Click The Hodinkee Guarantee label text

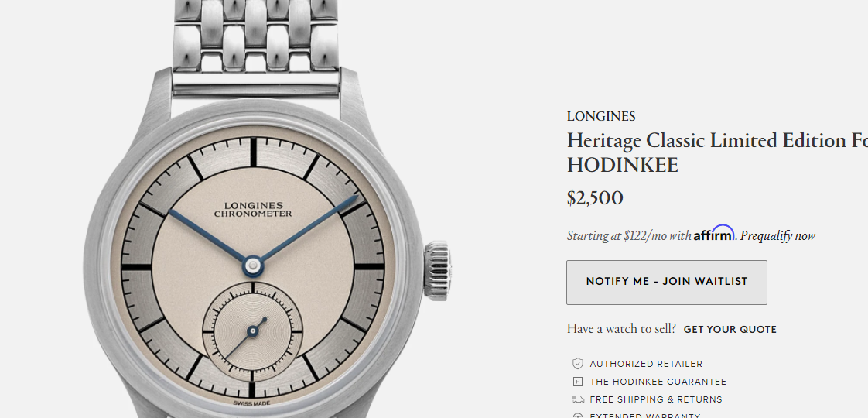[658, 382]
